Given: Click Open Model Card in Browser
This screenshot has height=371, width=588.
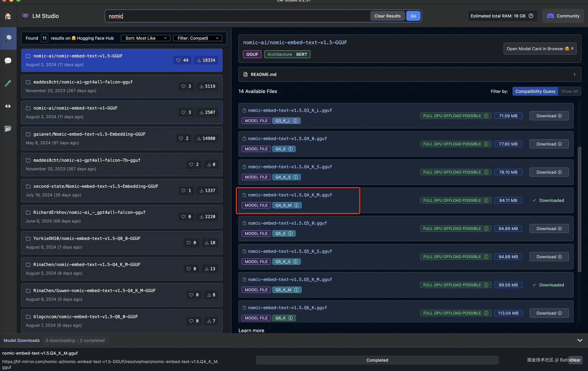Looking at the screenshot, I should point(540,49).
